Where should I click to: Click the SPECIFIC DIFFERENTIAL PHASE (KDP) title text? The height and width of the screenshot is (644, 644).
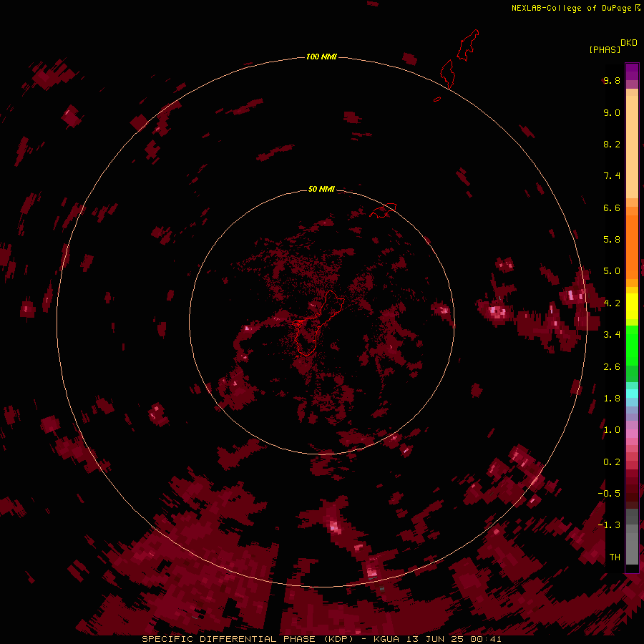tap(248, 639)
